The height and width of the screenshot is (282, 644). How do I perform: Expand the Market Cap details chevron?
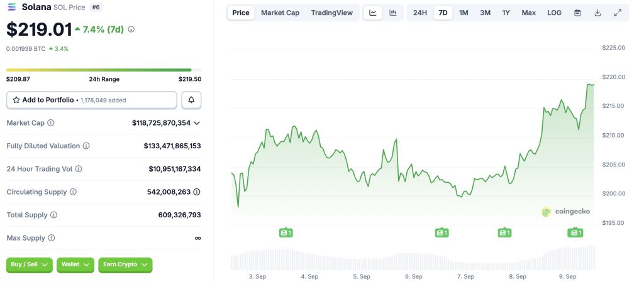(197, 123)
